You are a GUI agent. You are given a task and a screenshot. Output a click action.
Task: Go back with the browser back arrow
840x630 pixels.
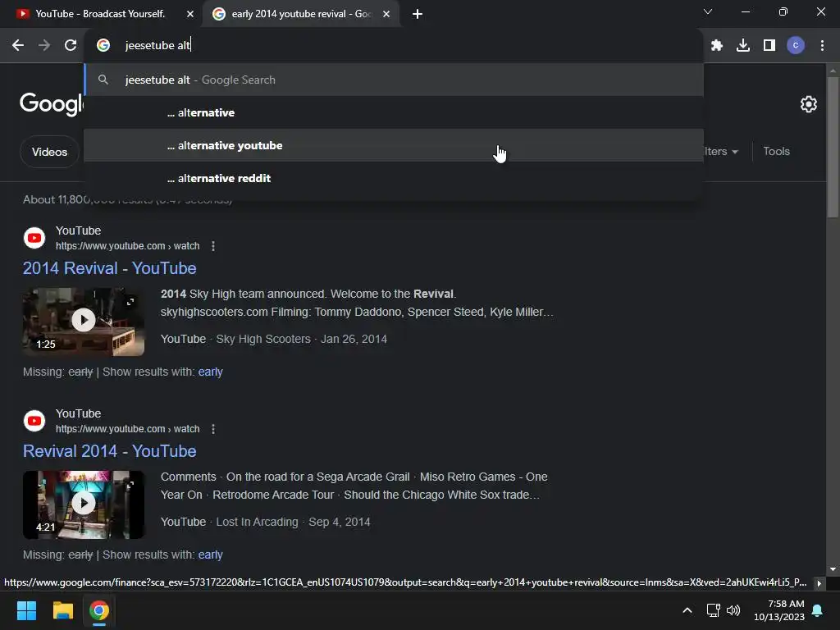coord(18,46)
